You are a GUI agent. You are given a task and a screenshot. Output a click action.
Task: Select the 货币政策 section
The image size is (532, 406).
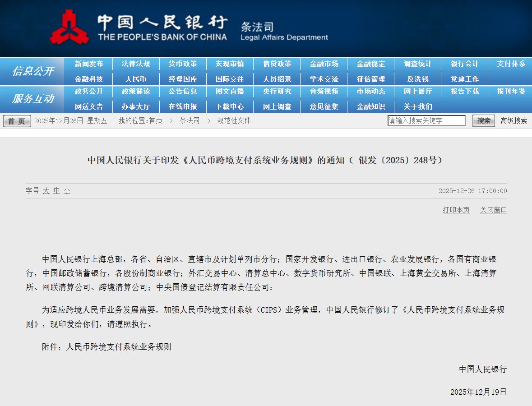click(183, 64)
